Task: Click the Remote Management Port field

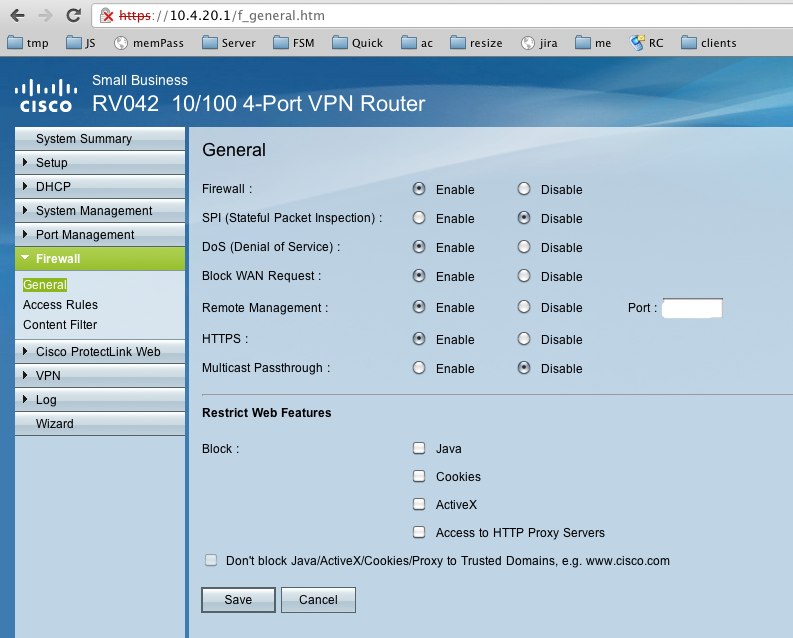Action: tap(692, 308)
